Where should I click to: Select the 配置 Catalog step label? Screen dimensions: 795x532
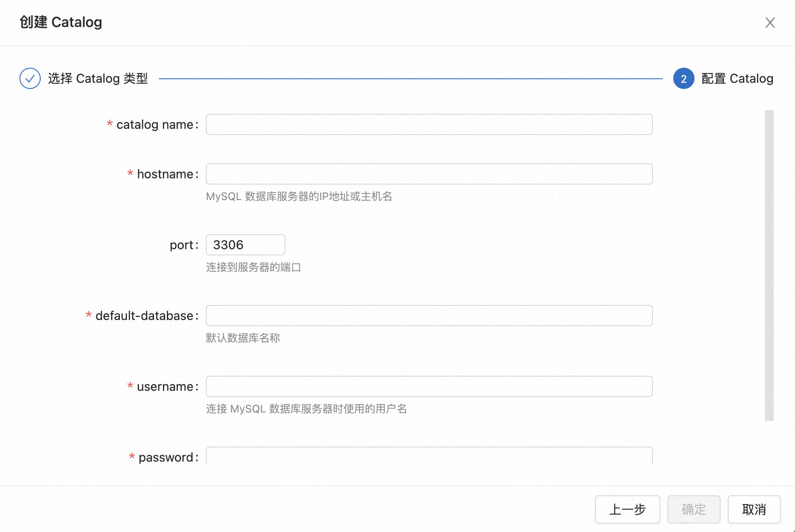(737, 78)
